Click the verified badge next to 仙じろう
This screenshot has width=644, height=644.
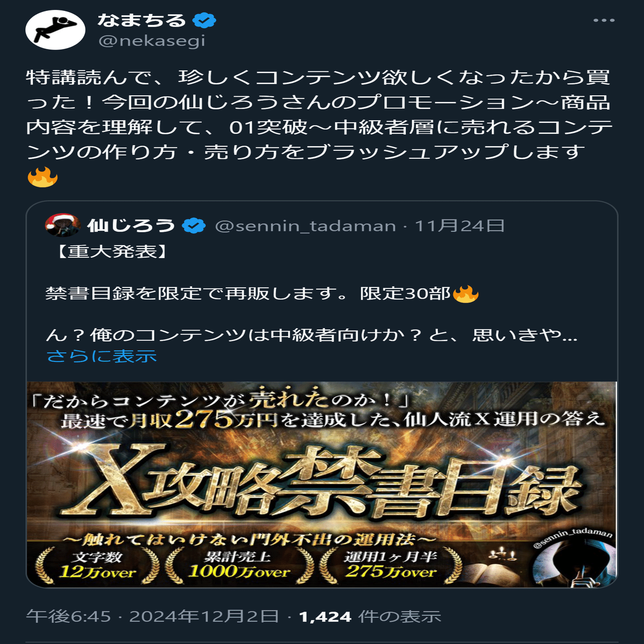coord(194,226)
